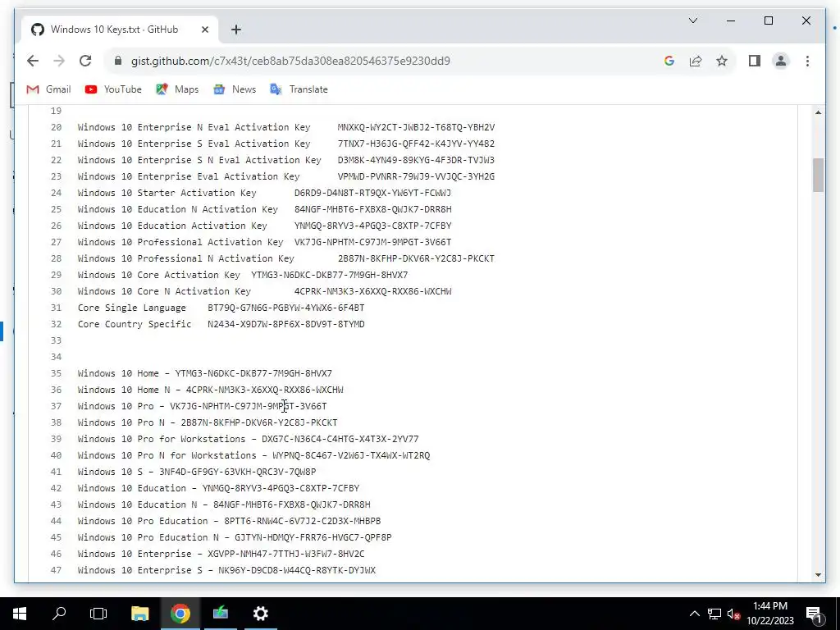The width and height of the screenshot is (840, 630).
Task: Open Chrome's three-dot menu
Action: tap(807, 61)
